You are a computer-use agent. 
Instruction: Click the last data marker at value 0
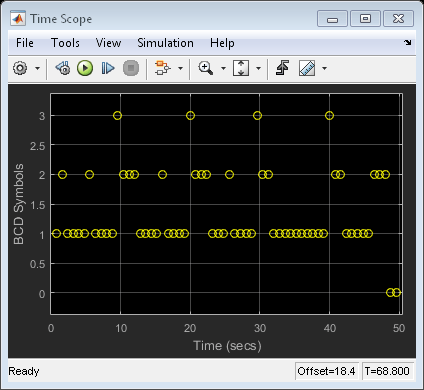pos(397,293)
